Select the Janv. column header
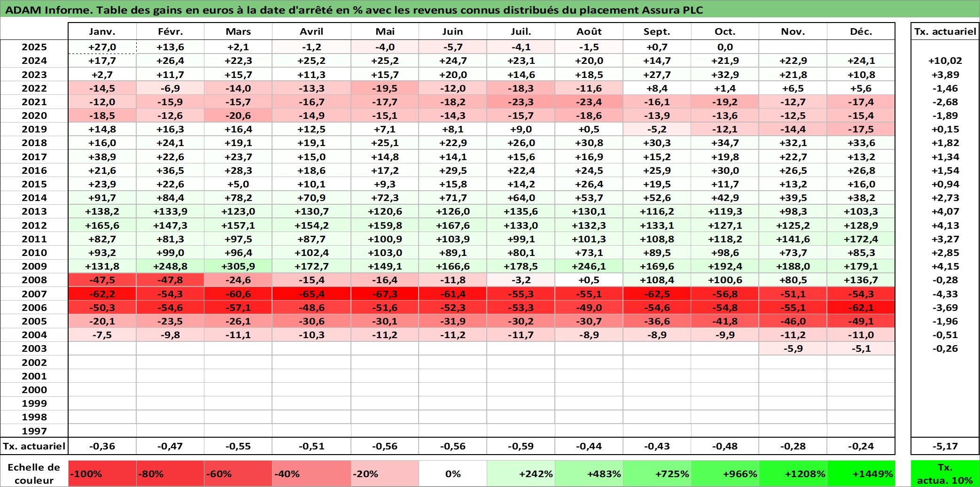The image size is (980, 487). (102, 31)
